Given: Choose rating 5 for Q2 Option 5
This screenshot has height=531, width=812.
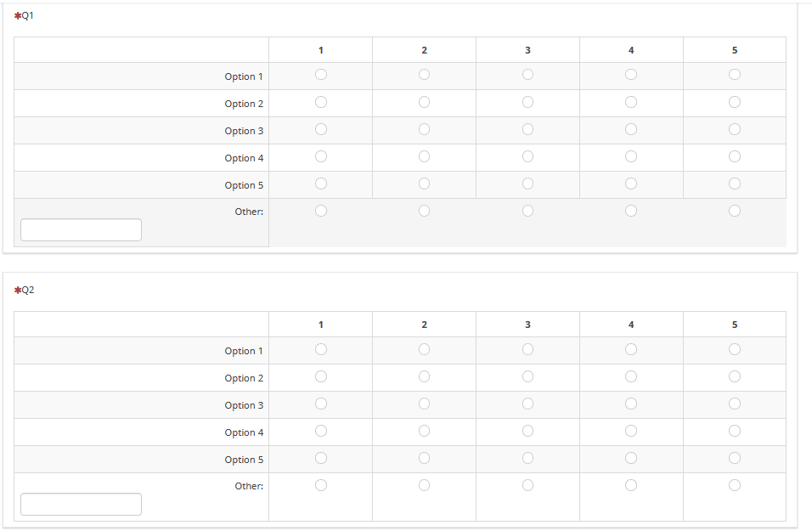Looking at the screenshot, I should [x=735, y=458].
